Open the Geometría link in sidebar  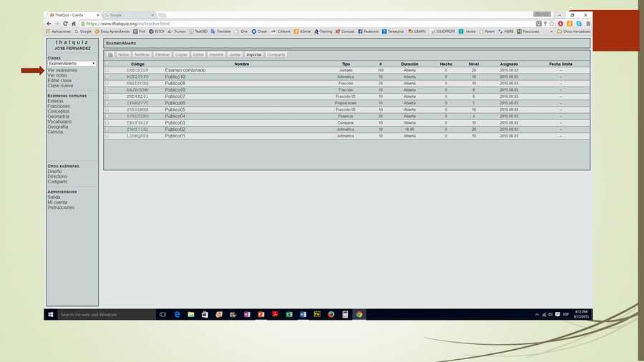coord(59,117)
